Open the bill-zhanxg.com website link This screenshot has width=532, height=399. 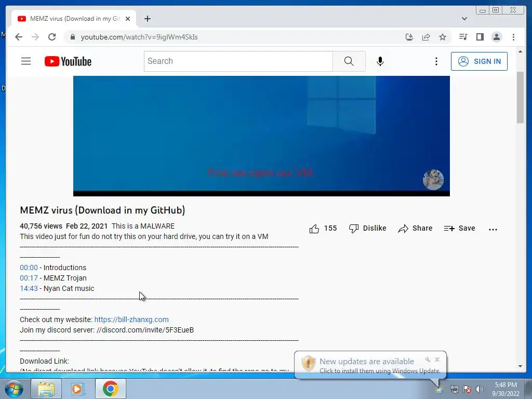pyautogui.click(x=131, y=320)
